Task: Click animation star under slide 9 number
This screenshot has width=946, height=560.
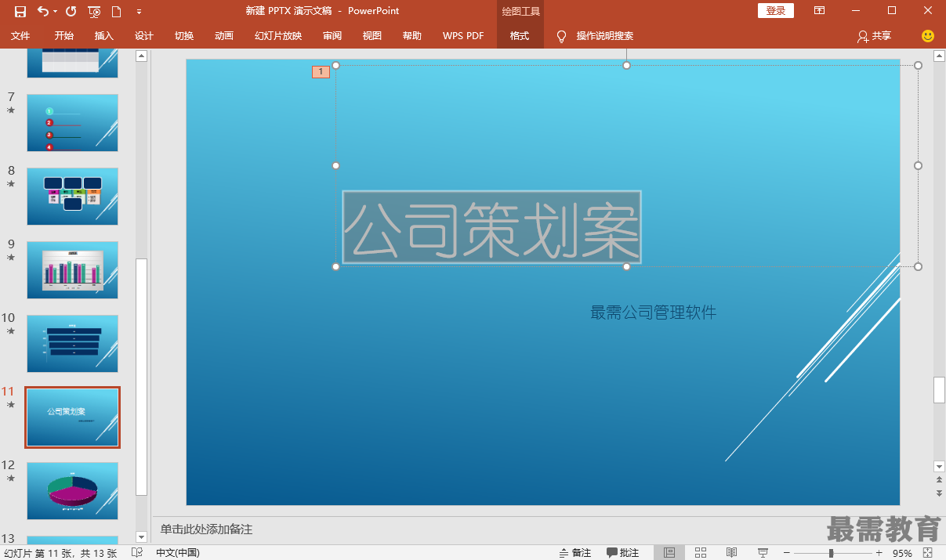Action: click(11, 258)
